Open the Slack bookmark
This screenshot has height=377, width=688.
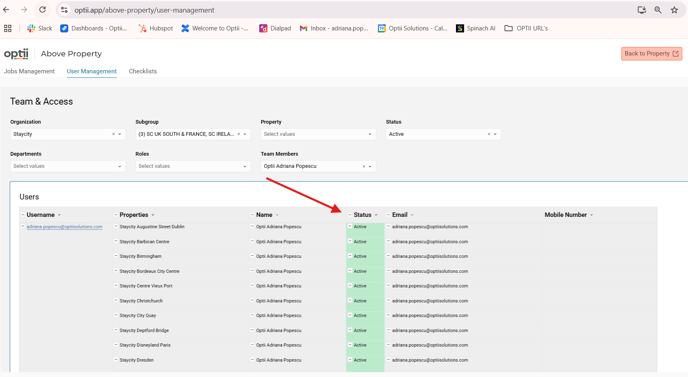(x=39, y=28)
